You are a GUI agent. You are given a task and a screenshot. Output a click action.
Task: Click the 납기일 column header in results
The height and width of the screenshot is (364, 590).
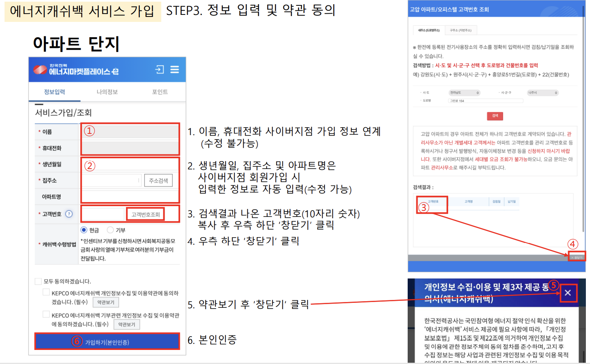click(x=512, y=202)
